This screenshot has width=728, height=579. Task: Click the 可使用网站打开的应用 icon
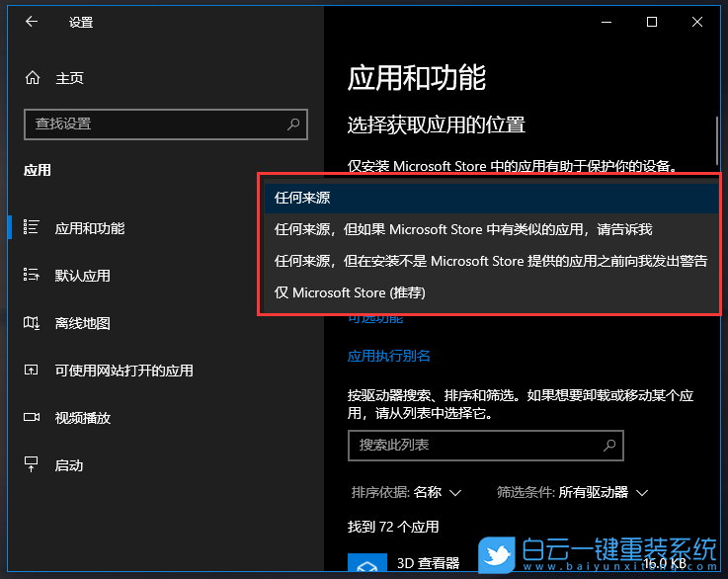click(x=31, y=371)
